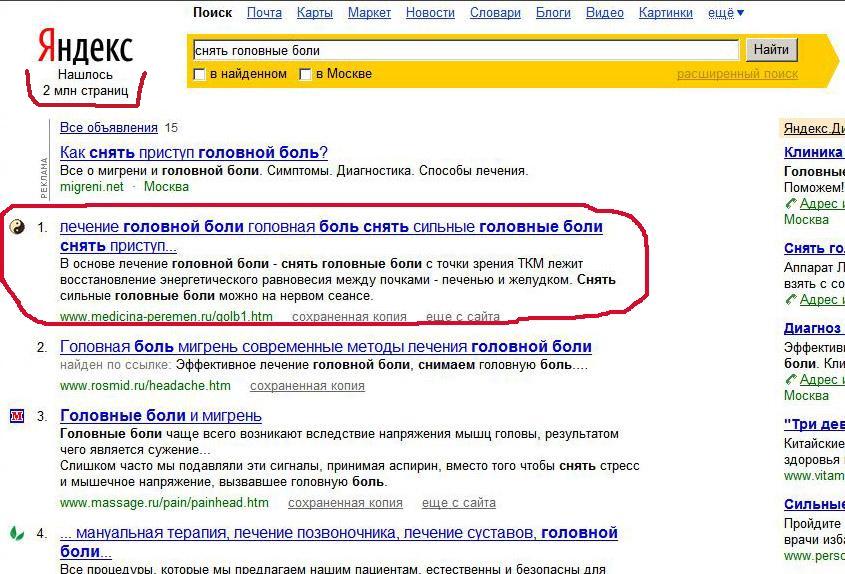Click phone icon under Диагноз ad
This screenshot has width=845, height=574.
pos(791,379)
